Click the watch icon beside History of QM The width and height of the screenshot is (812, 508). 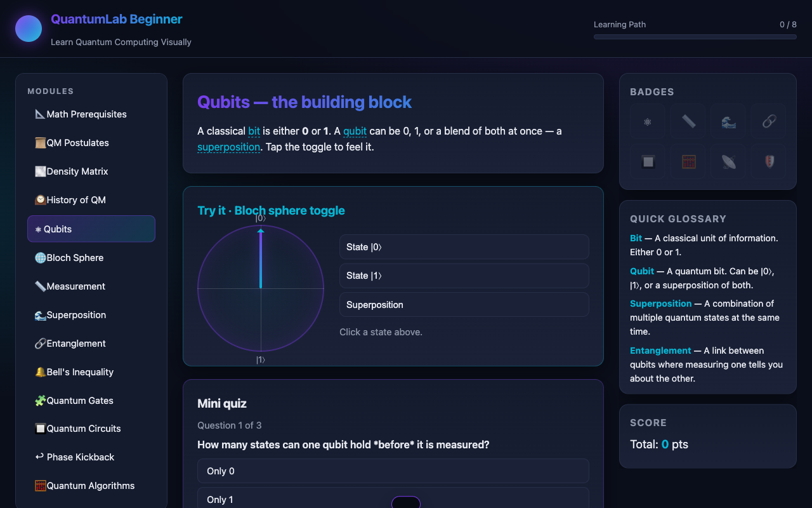coord(40,200)
